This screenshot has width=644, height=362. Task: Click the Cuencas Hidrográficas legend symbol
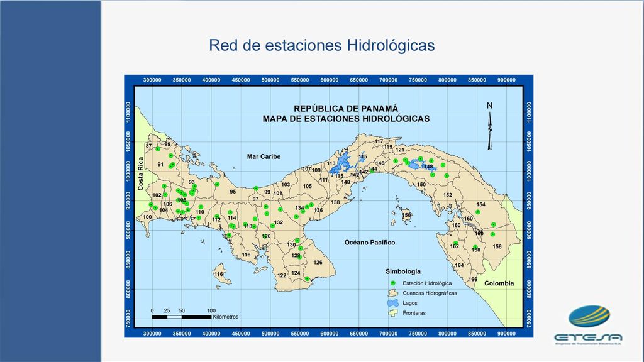coord(393,293)
